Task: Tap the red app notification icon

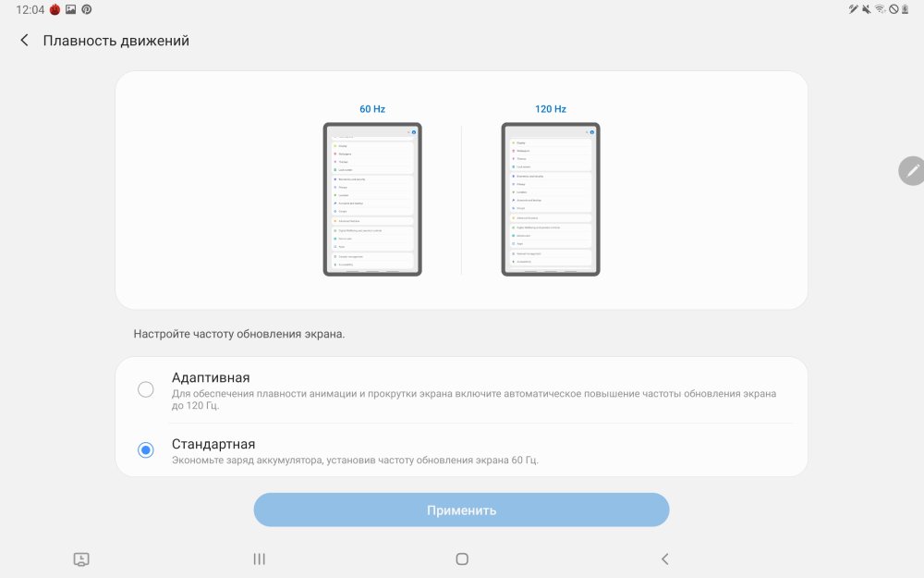Action: coord(55,9)
